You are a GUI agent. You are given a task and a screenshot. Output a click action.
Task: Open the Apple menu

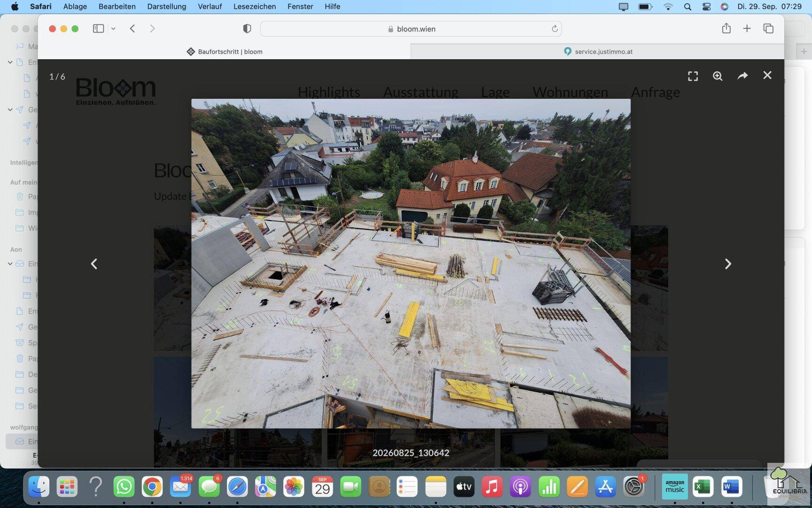click(x=15, y=7)
